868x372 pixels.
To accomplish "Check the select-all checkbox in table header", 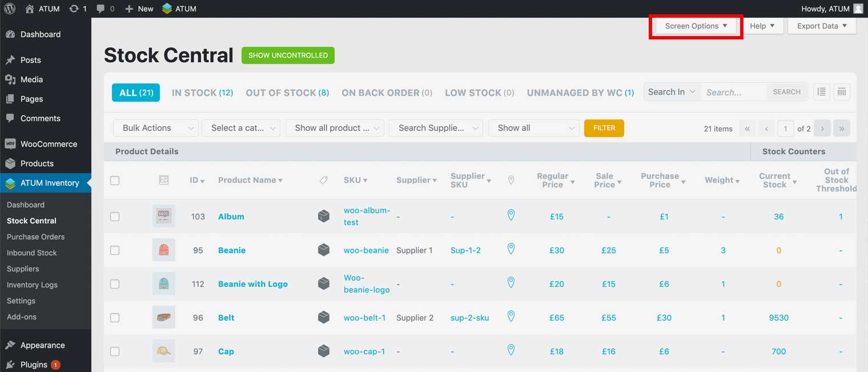I will 115,181.
